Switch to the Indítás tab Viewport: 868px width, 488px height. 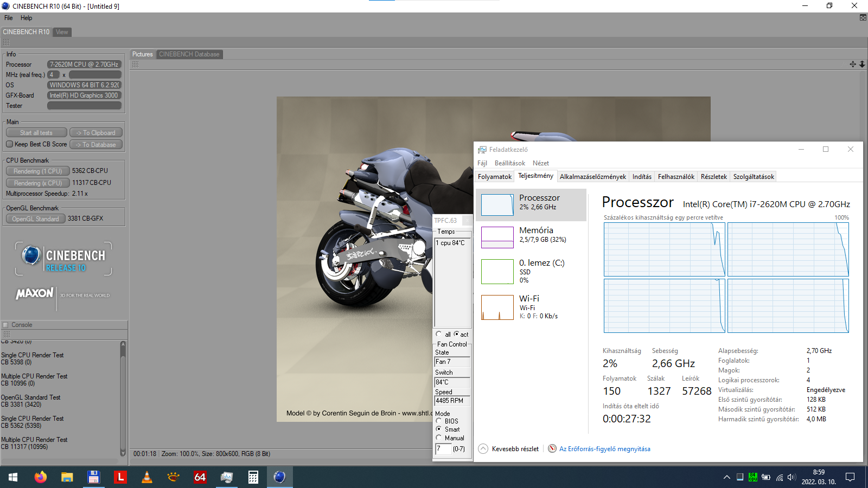[x=642, y=177]
